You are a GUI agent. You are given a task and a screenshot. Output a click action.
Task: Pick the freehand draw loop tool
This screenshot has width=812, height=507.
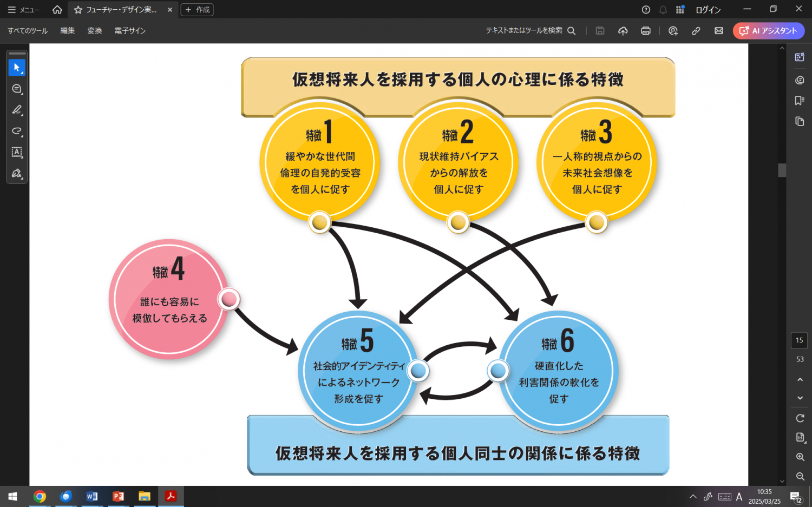(x=17, y=131)
